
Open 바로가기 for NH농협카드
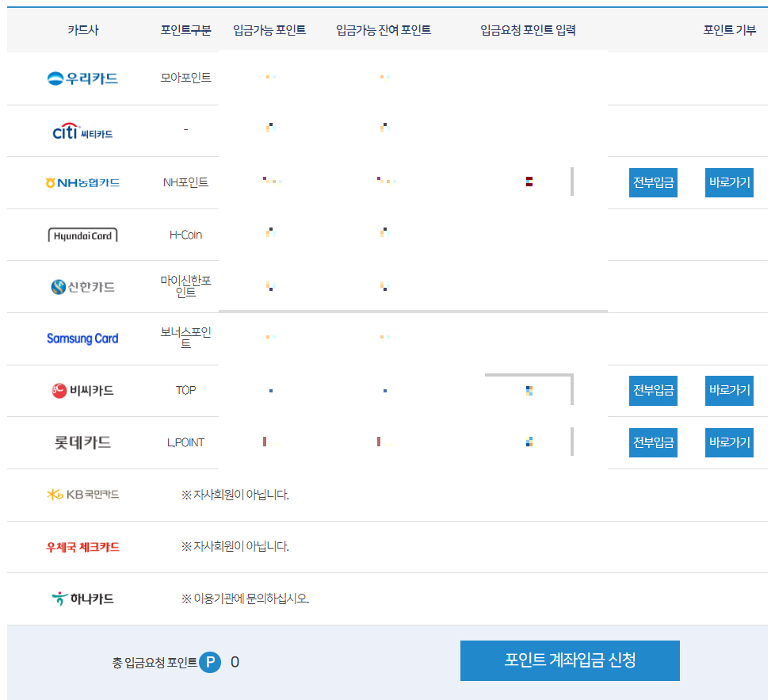[x=728, y=182]
